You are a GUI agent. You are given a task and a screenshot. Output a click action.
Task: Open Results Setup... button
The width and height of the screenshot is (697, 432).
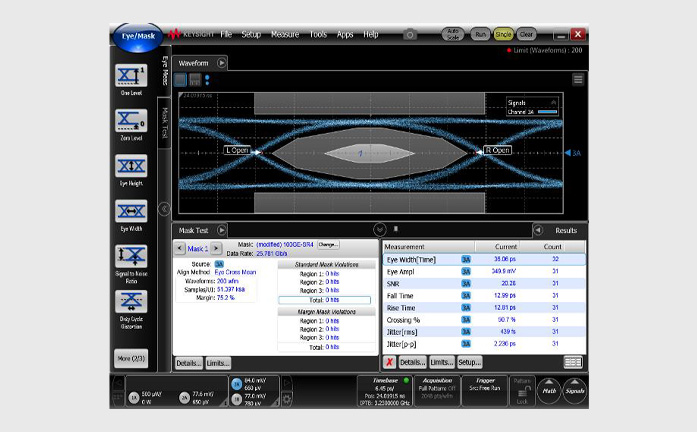pyautogui.click(x=469, y=362)
